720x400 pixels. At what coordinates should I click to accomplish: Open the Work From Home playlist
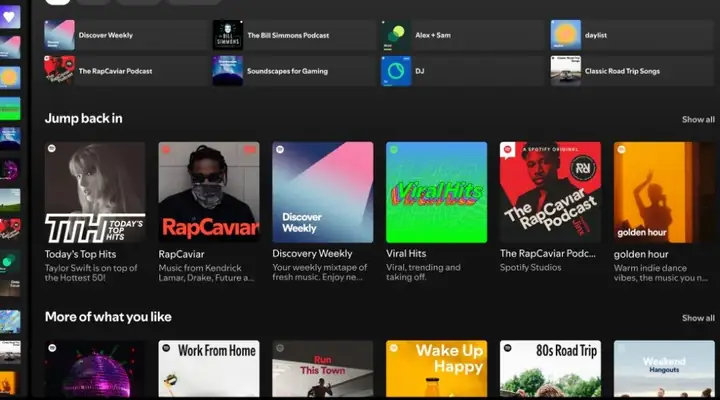tap(209, 368)
